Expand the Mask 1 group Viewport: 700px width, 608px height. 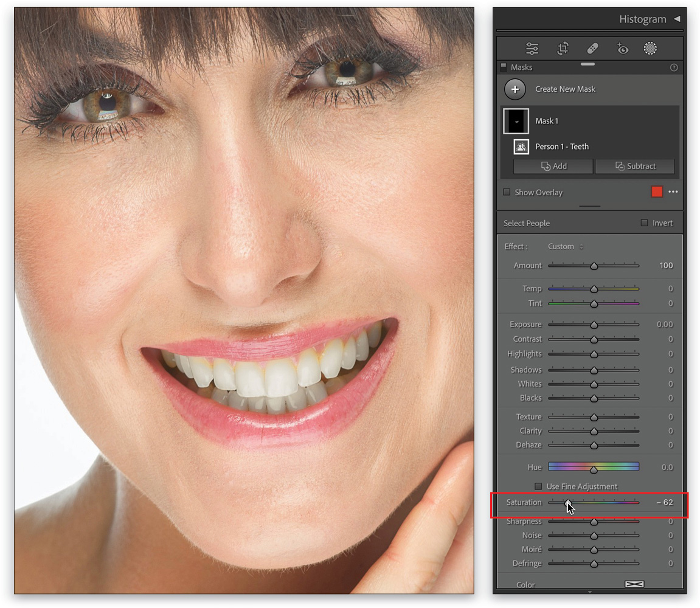(546, 120)
